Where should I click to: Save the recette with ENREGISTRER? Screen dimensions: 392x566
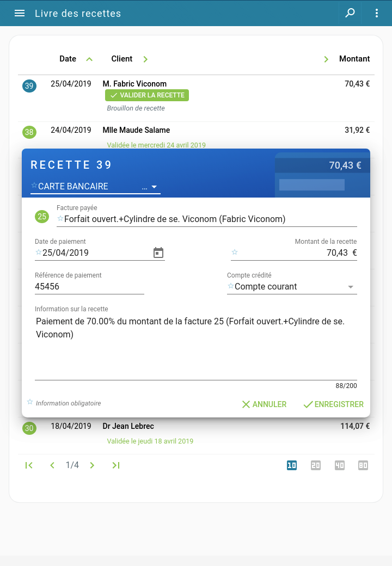pos(333,404)
